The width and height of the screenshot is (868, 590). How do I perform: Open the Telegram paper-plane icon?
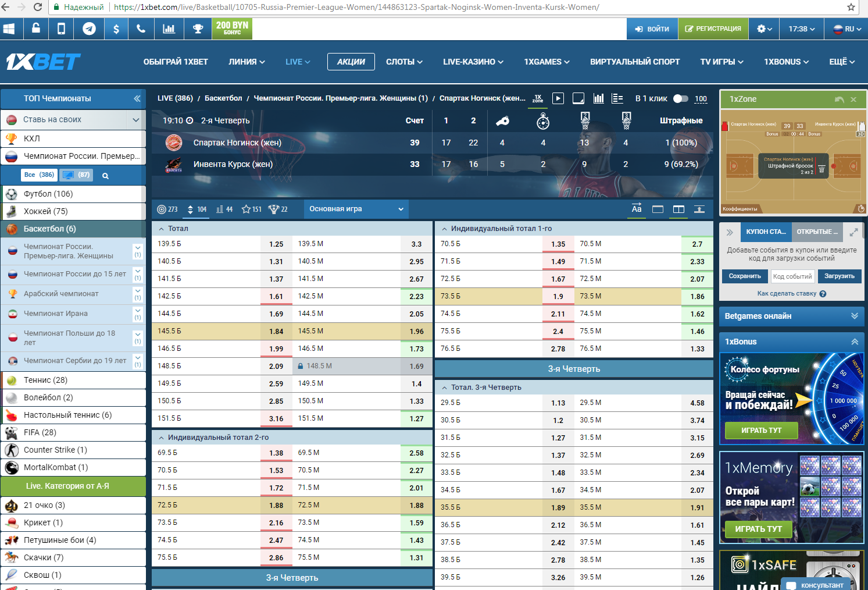tap(89, 29)
